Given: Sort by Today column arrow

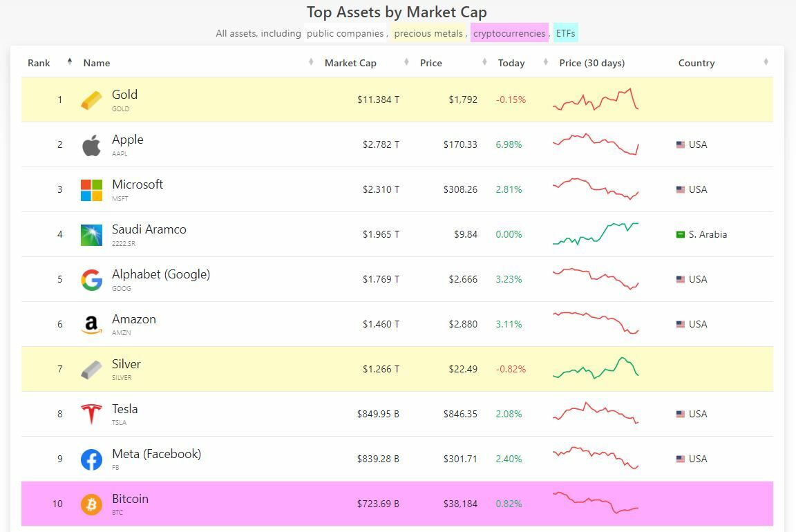Looking at the screenshot, I should (x=546, y=63).
